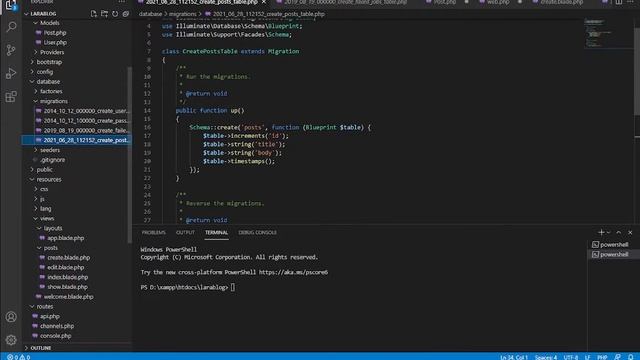
Task: Click the feedback icon in status bar
Action: tap(618, 357)
